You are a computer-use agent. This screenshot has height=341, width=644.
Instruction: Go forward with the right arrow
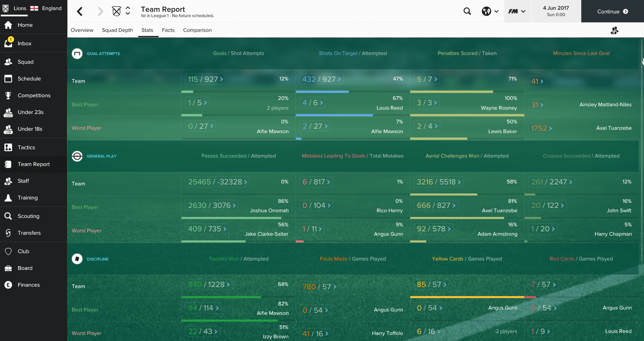point(100,11)
